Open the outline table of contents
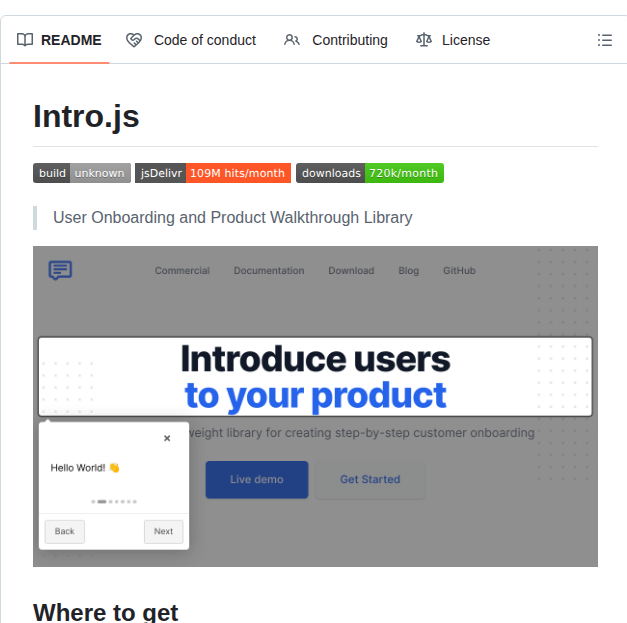627x623 pixels. coord(605,40)
